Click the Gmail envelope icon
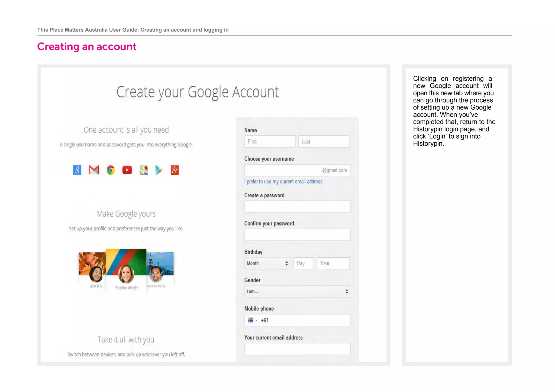Screen dimensions: 555x392 pyautogui.click(x=94, y=170)
